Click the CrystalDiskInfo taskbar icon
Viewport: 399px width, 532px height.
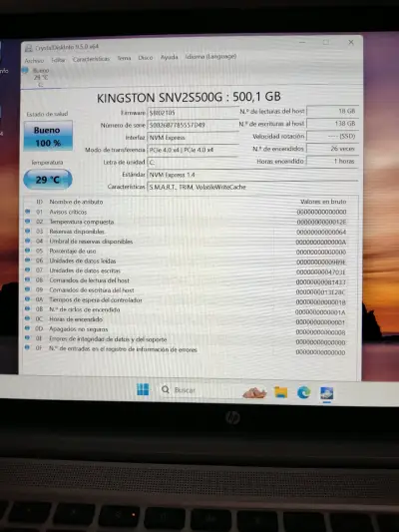[327, 393]
